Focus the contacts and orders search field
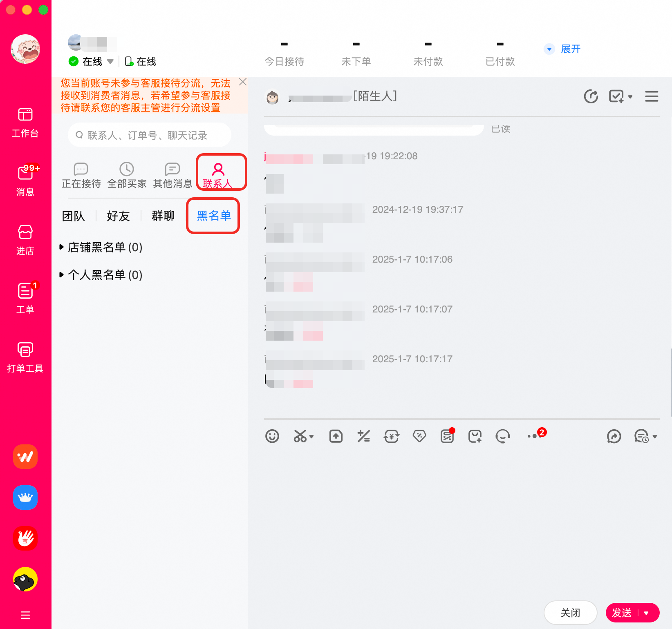Viewport: 672px width, 629px height. tap(150, 135)
